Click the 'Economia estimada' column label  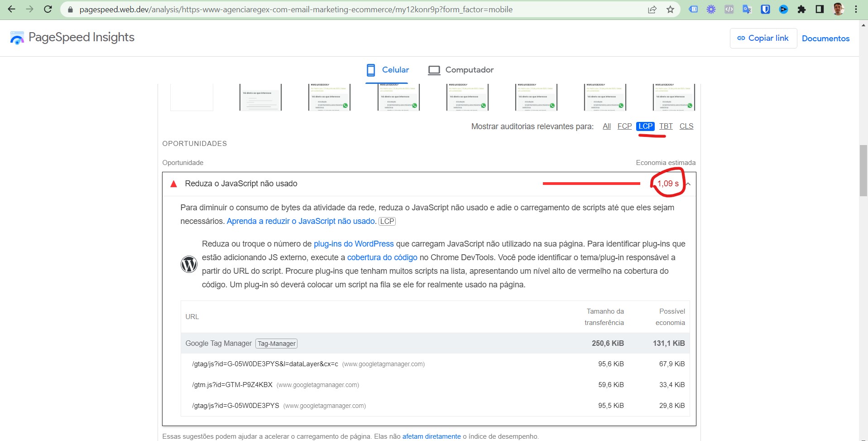[x=666, y=163]
